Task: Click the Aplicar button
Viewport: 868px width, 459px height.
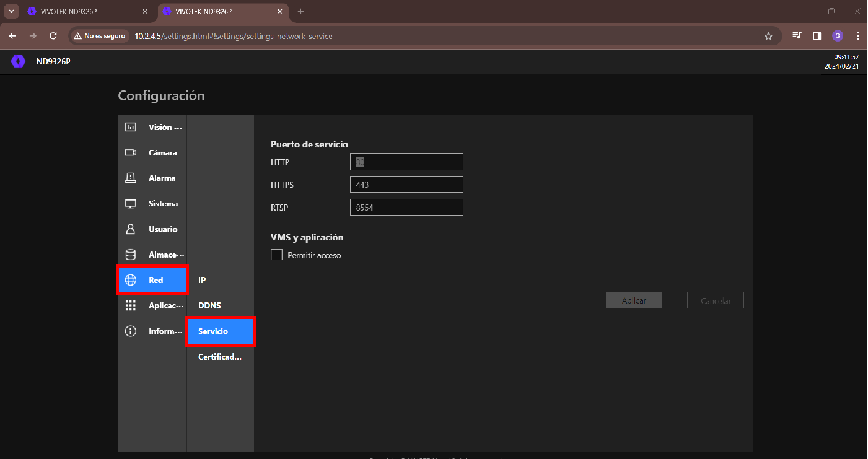Action: [634, 300]
